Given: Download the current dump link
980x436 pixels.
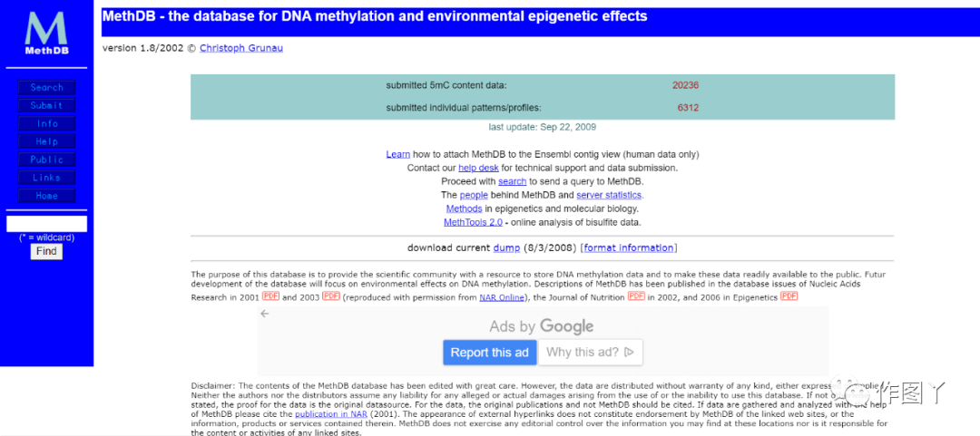Looking at the screenshot, I should (505, 248).
